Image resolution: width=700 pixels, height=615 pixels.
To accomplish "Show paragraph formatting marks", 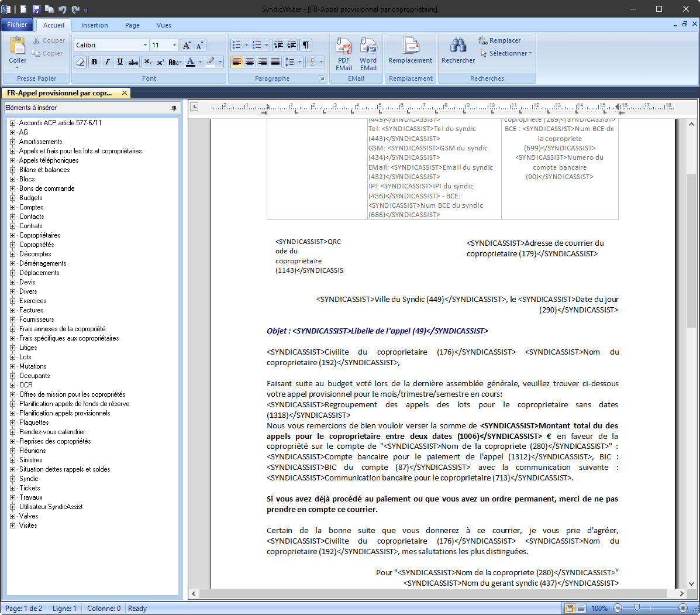I will (x=306, y=45).
